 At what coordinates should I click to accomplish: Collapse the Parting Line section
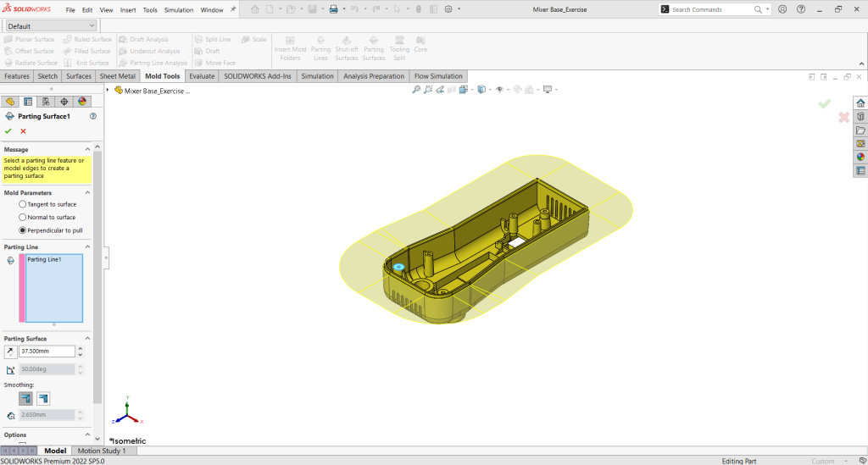[87, 247]
